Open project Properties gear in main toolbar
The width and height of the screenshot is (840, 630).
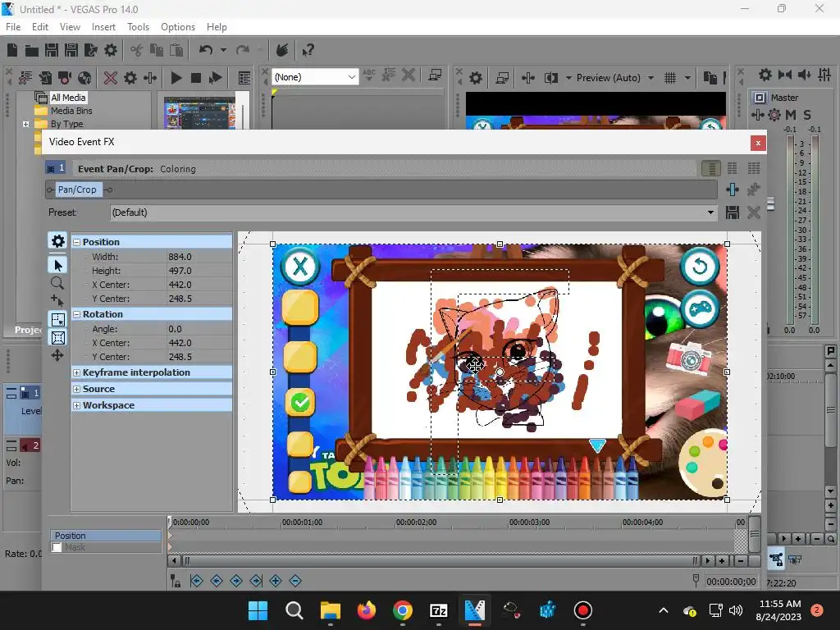[111, 50]
